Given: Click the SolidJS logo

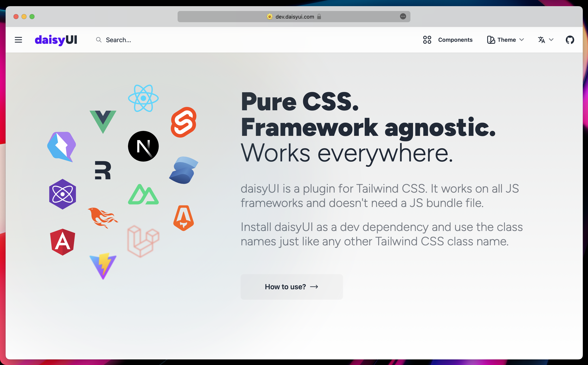Looking at the screenshot, I should pyautogui.click(x=184, y=170).
